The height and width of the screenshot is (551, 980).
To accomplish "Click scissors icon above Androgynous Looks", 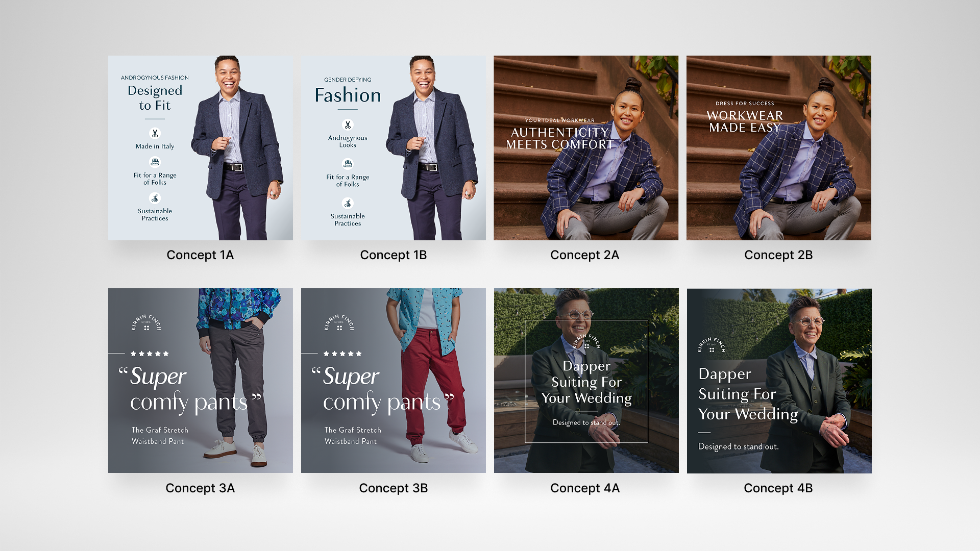I will coord(348,124).
